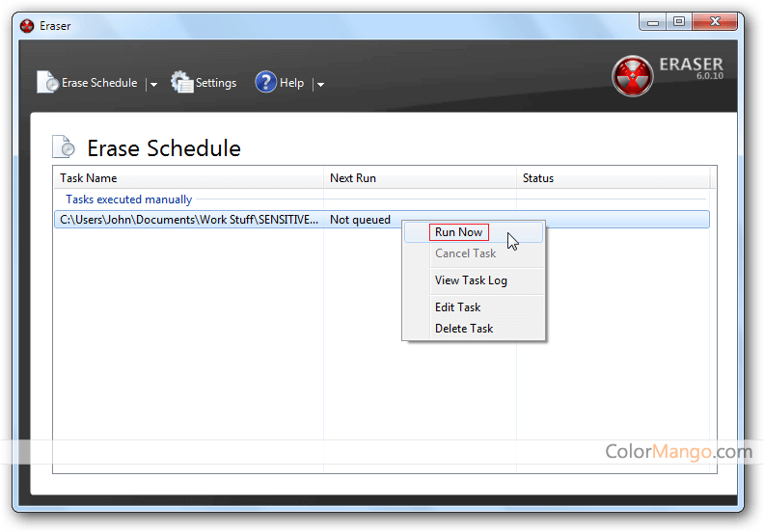Select the SENSITIVE folder task row
Image resolution: width=764 pixels, height=532 pixels.
pyautogui.click(x=188, y=220)
